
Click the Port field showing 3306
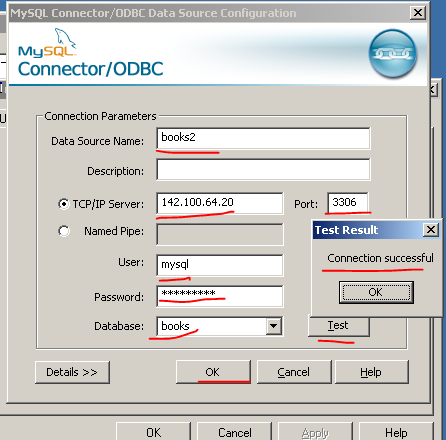(x=348, y=202)
